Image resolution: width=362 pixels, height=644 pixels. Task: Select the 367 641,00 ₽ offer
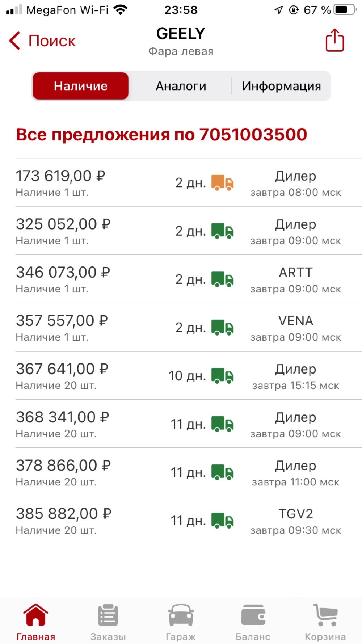click(x=189, y=375)
